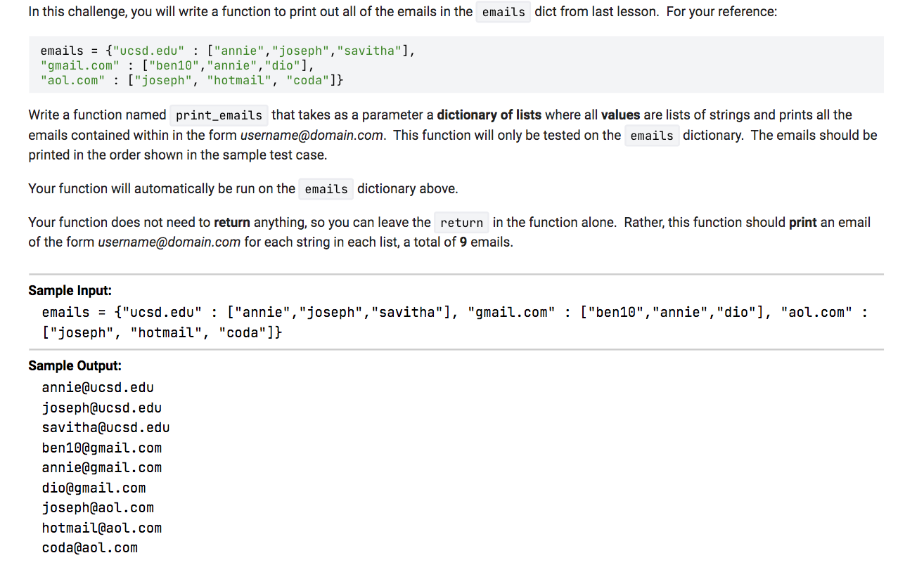Click the Sample Output heading
This screenshot has height=579, width=924.
point(75,365)
